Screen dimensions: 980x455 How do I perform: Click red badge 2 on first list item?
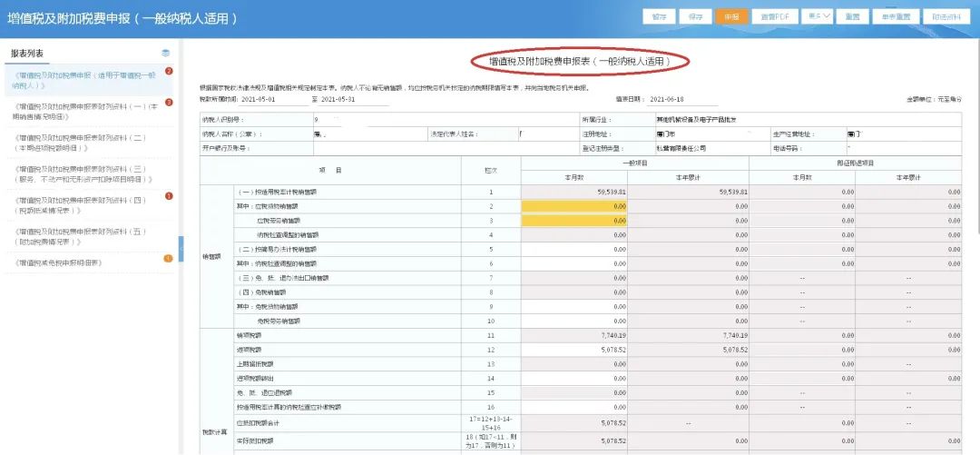(x=169, y=72)
